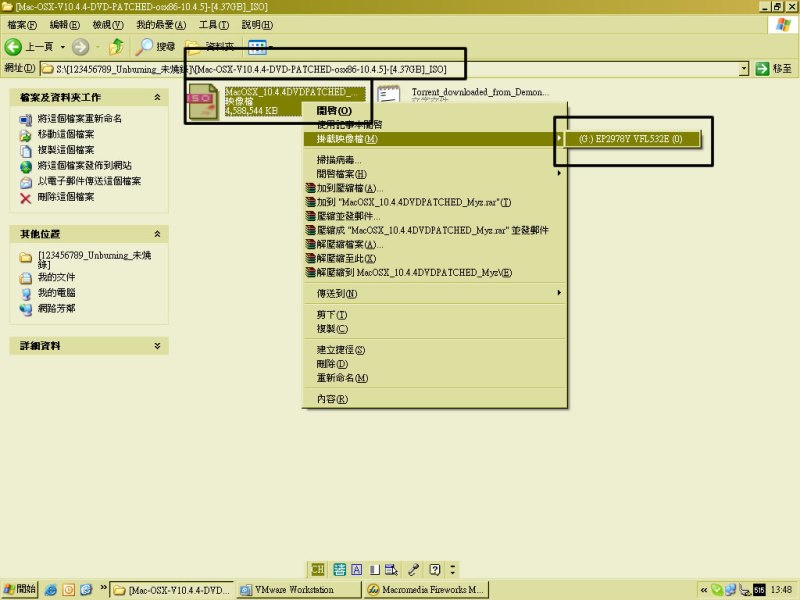The image size is (800, 600).
Task: Expand Send To (傳送到) submenu
Action: pos(435,293)
